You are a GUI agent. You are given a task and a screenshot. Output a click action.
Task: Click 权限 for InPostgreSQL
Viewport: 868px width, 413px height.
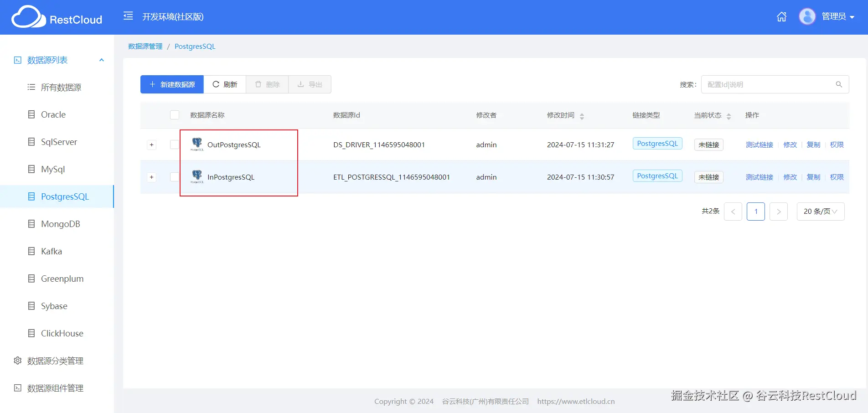click(x=837, y=177)
